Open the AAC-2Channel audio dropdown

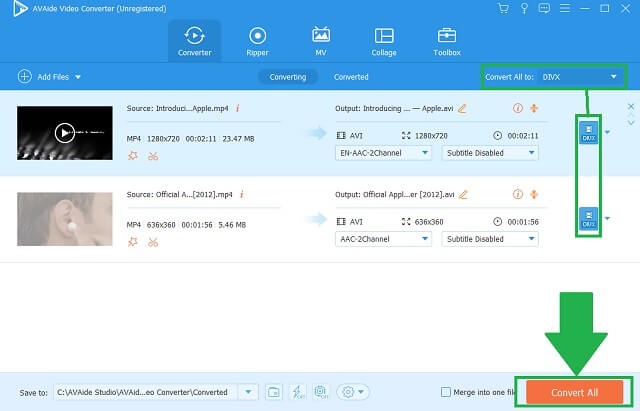coord(383,239)
